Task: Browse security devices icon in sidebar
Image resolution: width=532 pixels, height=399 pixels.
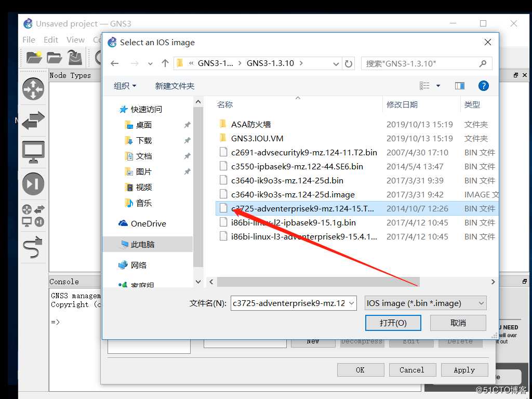Action: click(x=33, y=183)
